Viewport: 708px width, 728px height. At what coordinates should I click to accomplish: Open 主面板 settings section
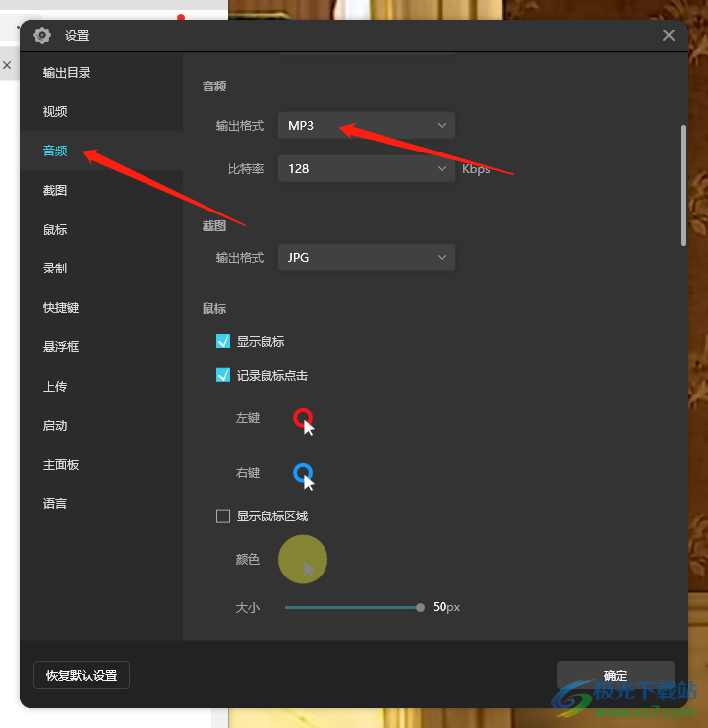tap(61, 464)
